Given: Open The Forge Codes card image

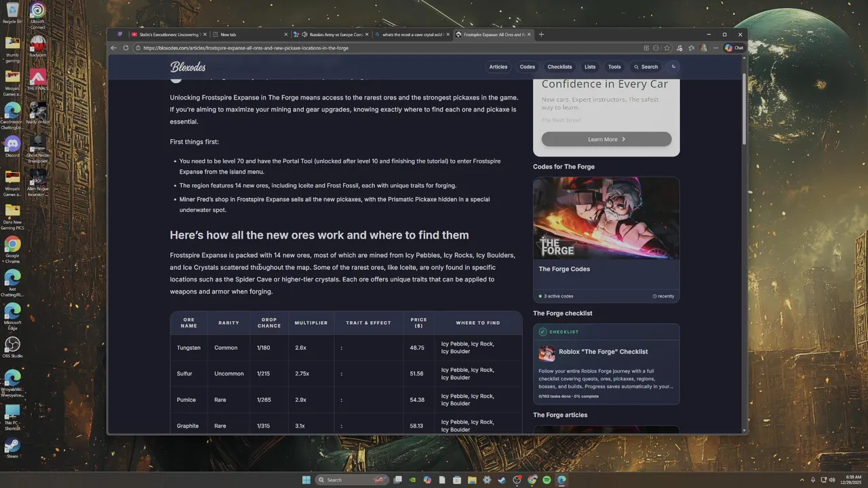Looking at the screenshot, I should coord(606,218).
